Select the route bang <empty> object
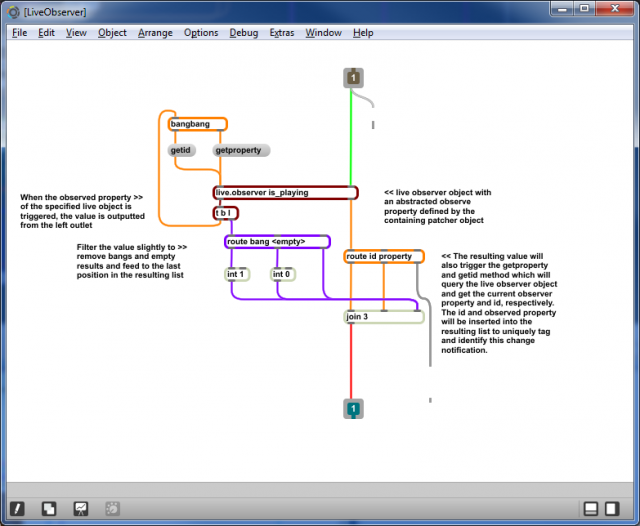Image resolution: width=640 pixels, height=526 pixels. 277,241
